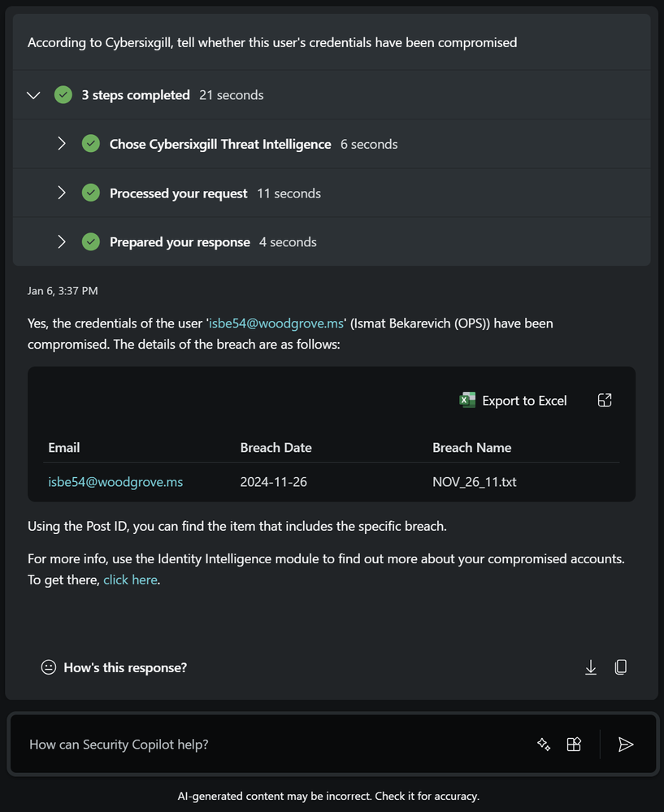This screenshot has height=812, width=664.
Task: Copy the response with the copy icon
Action: coord(621,667)
